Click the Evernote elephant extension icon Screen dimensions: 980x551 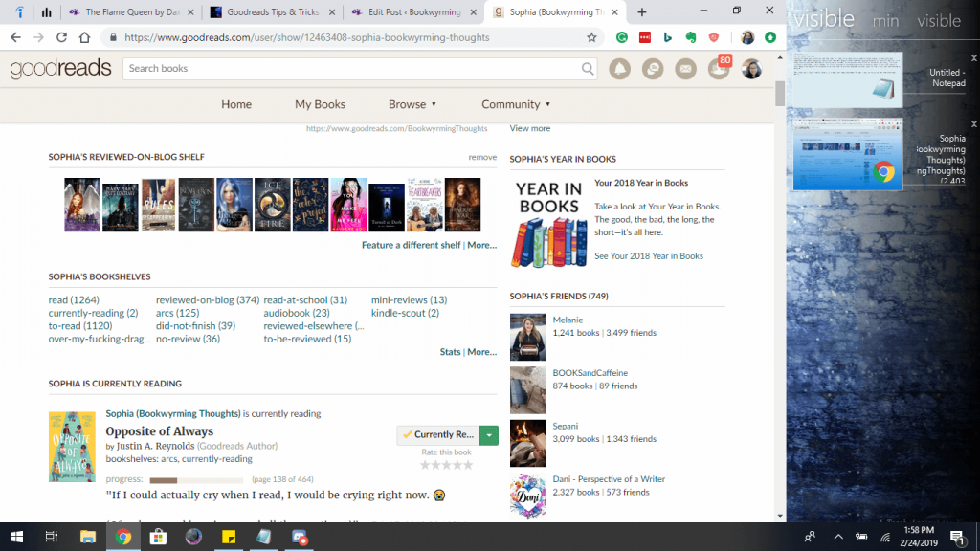pos(690,37)
